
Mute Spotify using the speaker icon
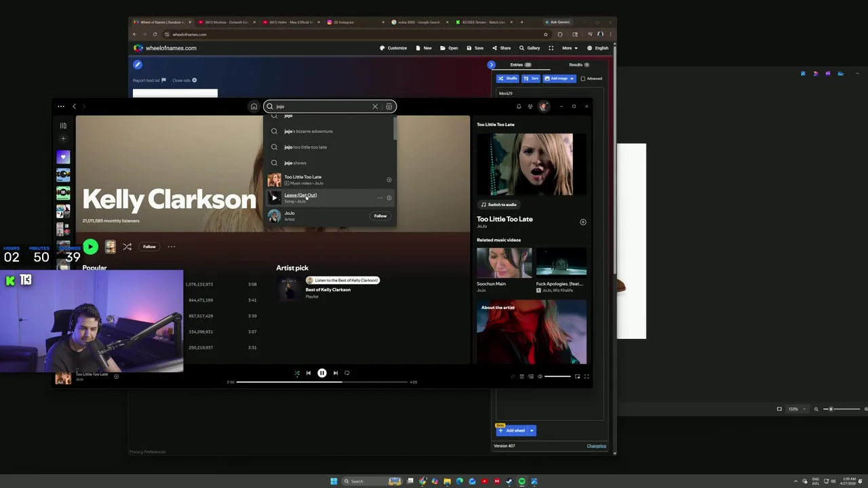(x=540, y=376)
